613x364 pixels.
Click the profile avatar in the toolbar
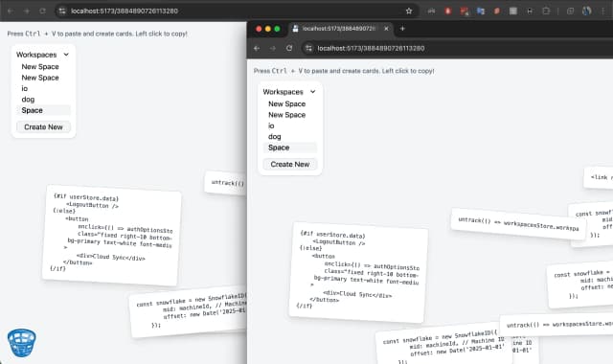click(586, 11)
